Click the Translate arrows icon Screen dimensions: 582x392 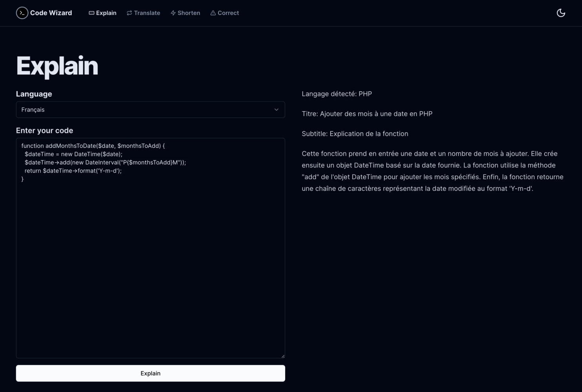[129, 13]
